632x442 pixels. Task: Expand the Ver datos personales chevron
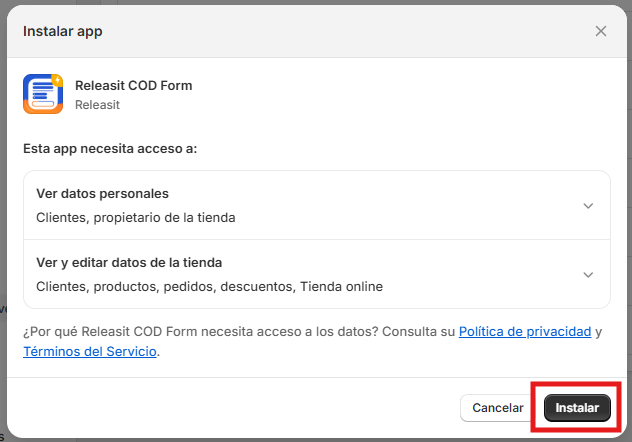588,206
